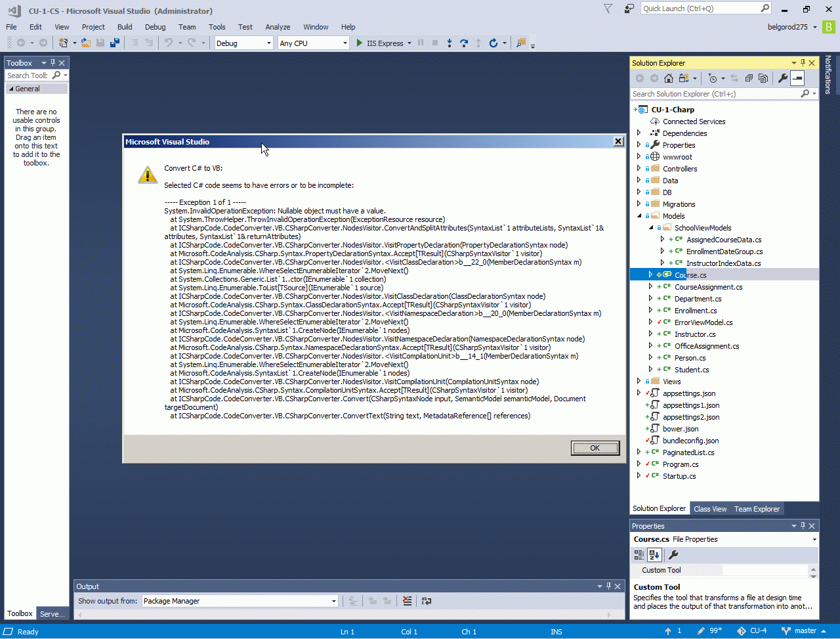Open the Team menu

[187, 27]
